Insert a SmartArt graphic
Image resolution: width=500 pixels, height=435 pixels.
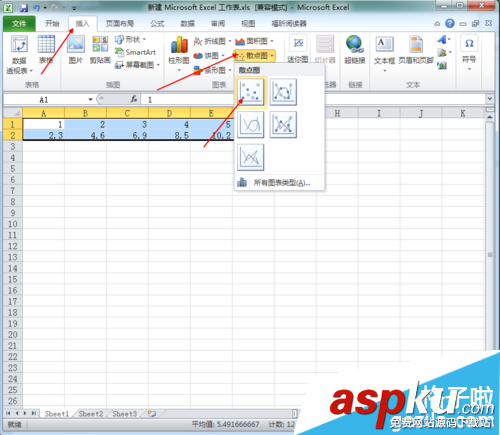[x=135, y=52]
